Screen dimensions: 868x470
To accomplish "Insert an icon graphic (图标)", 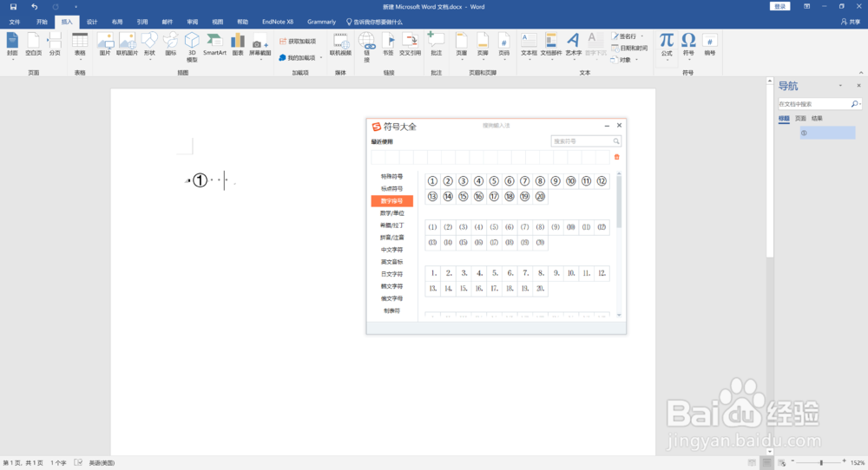I will pos(170,45).
